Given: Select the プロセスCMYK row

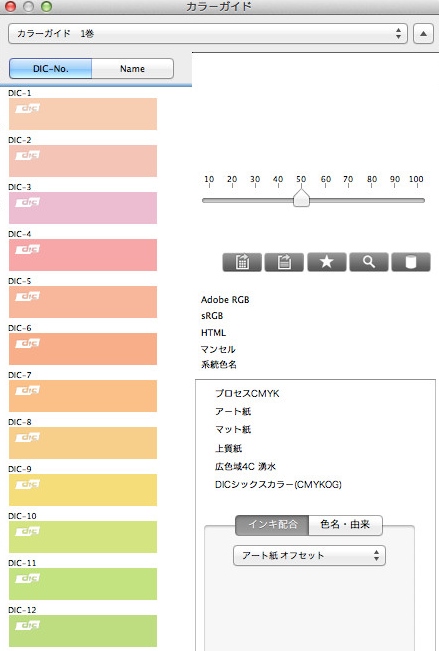Looking at the screenshot, I should [247, 393].
